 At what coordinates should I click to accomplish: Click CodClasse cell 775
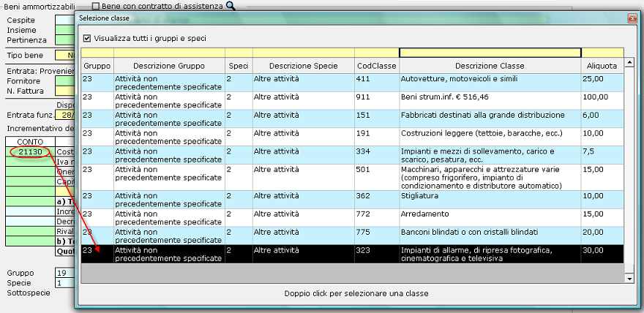pos(377,236)
